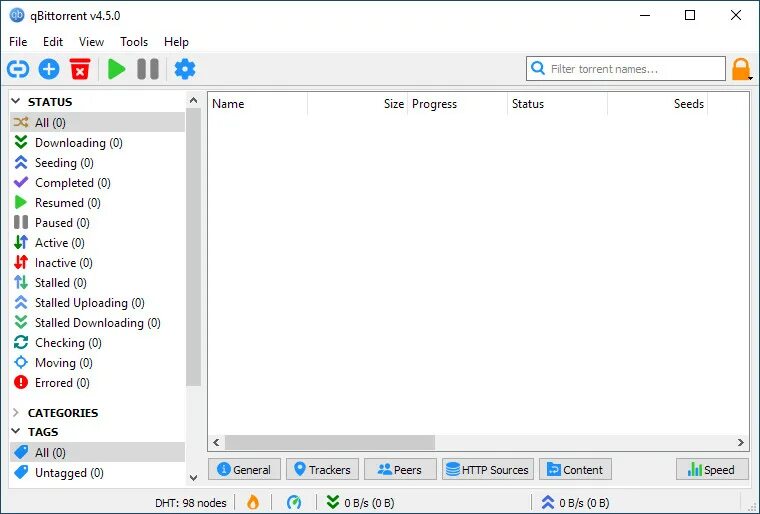Collapse the TAGS section
760x514 pixels.
tap(16, 431)
